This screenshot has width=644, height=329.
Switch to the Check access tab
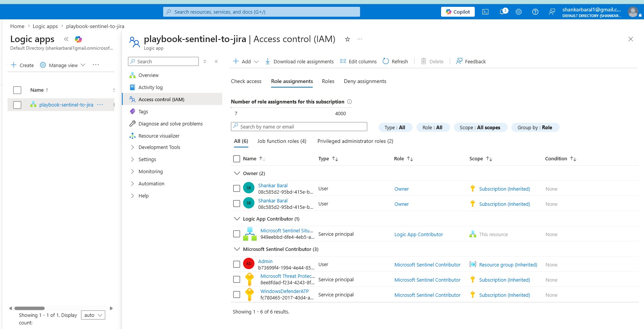tap(246, 81)
